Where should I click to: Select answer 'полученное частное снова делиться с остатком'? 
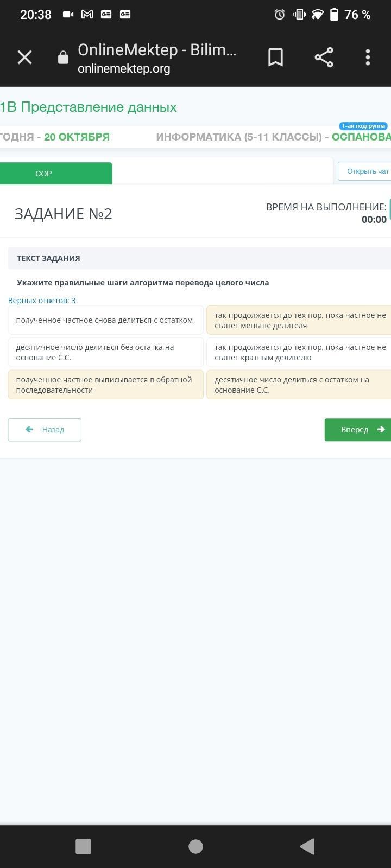105,320
